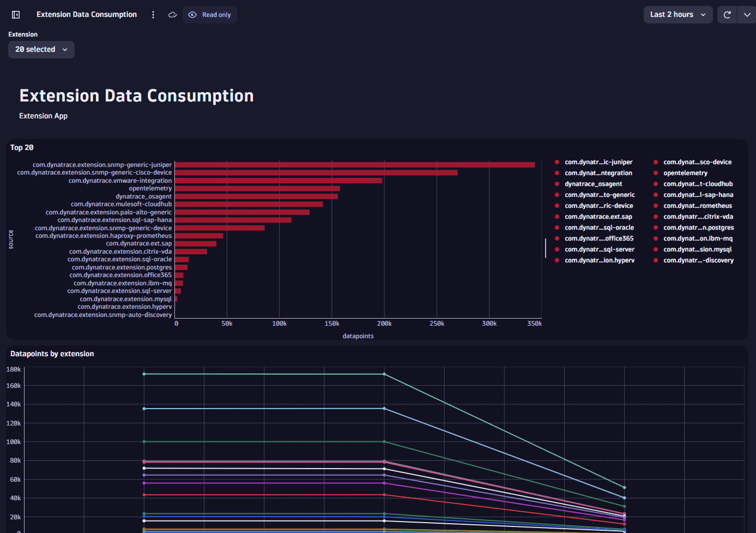Screen dimensions: 756x533
Task: Toggle com.dynatr...sql-oracle legend entry
Action: [x=595, y=227]
